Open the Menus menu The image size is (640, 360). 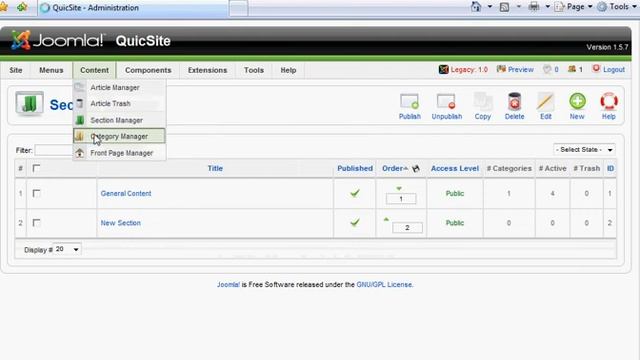(51, 70)
